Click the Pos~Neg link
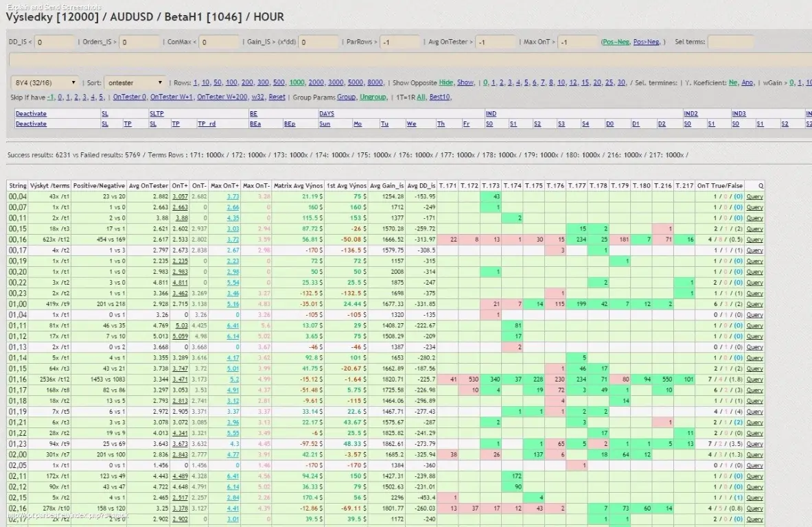 [x=616, y=42]
